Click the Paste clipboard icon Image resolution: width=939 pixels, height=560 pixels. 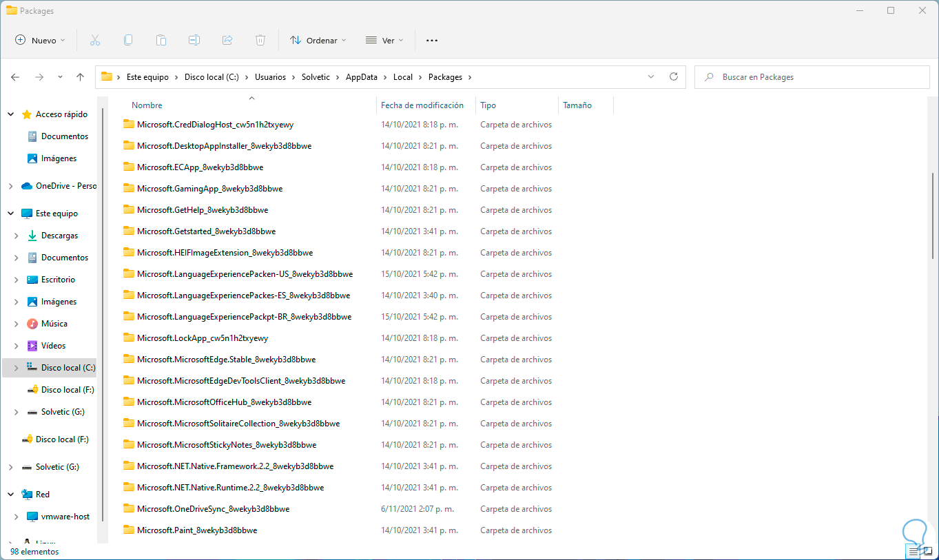tap(161, 41)
